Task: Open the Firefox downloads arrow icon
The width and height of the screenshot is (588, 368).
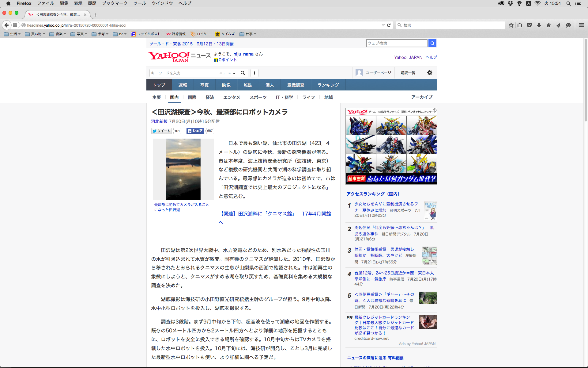Action: 539,25
